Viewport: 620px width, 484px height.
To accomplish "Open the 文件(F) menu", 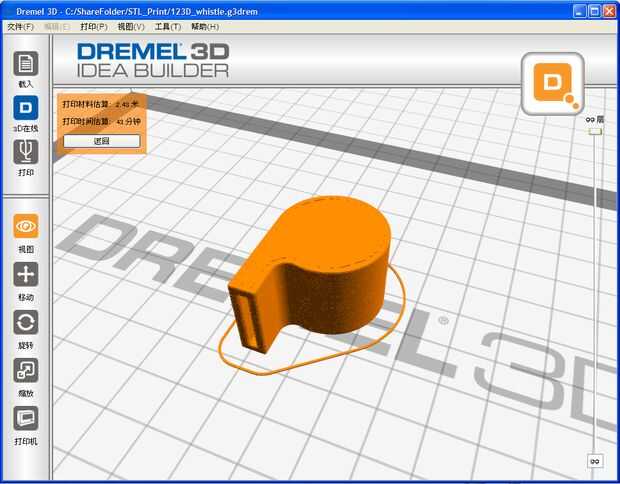I will (x=20, y=26).
